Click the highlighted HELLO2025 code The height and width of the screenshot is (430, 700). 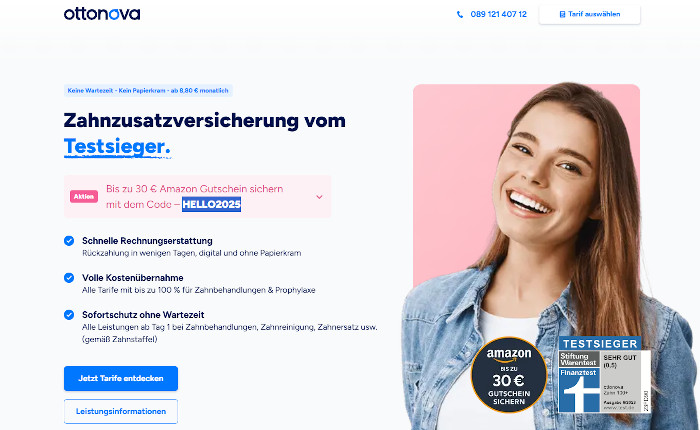(211, 205)
